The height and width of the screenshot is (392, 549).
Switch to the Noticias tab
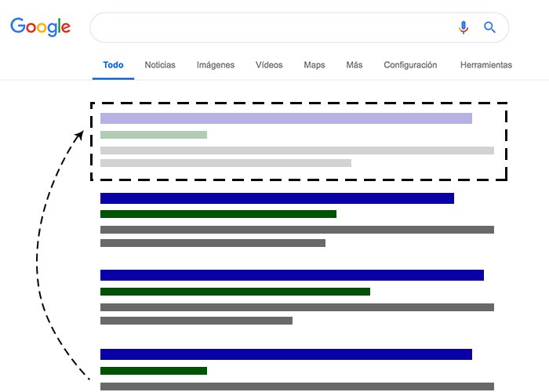pos(160,65)
